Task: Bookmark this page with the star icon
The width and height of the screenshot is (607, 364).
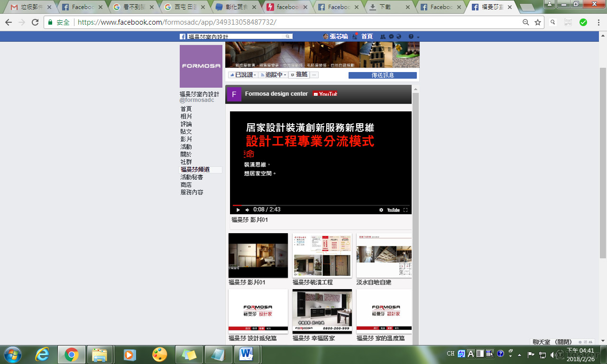Action: 538,22
